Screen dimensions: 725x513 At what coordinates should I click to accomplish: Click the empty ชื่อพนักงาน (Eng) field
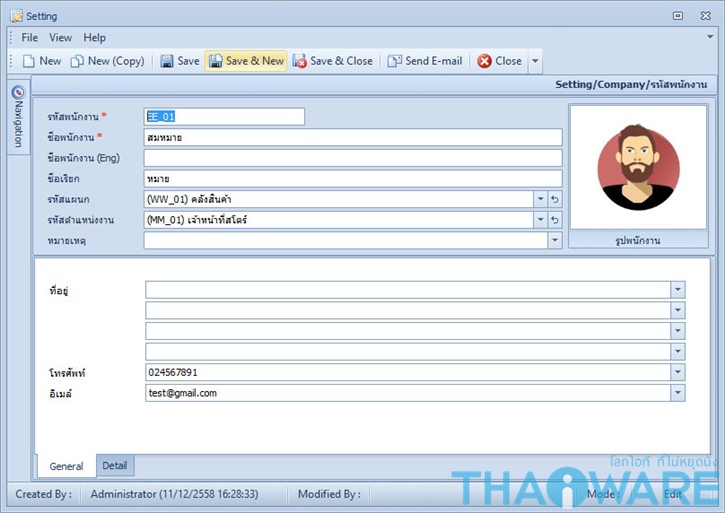click(x=353, y=158)
